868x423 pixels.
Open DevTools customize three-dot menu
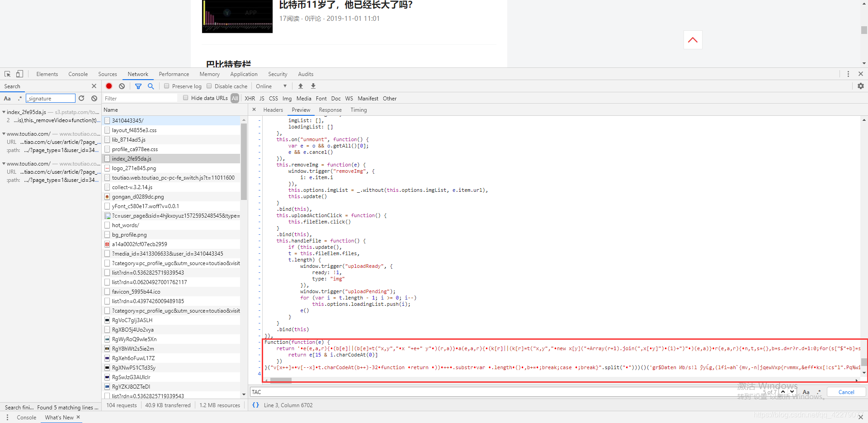(x=848, y=74)
